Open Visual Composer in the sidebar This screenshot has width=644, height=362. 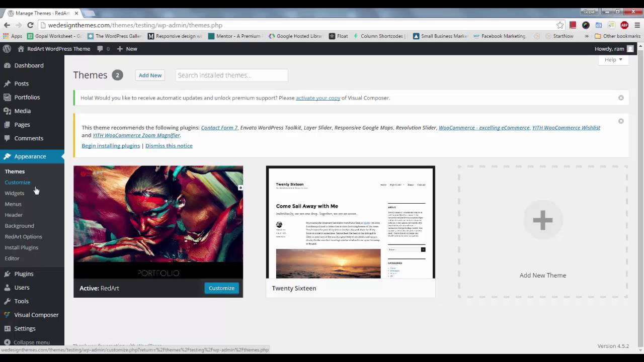36,315
